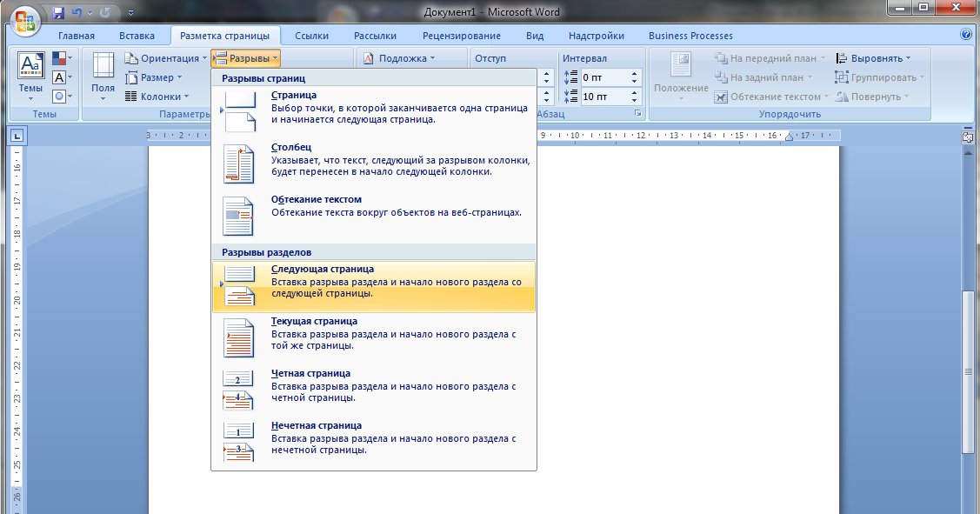Collapse the Разрывы breaks dropdown button
Viewport: 980px width, 514px height.
pyautogui.click(x=245, y=58)
